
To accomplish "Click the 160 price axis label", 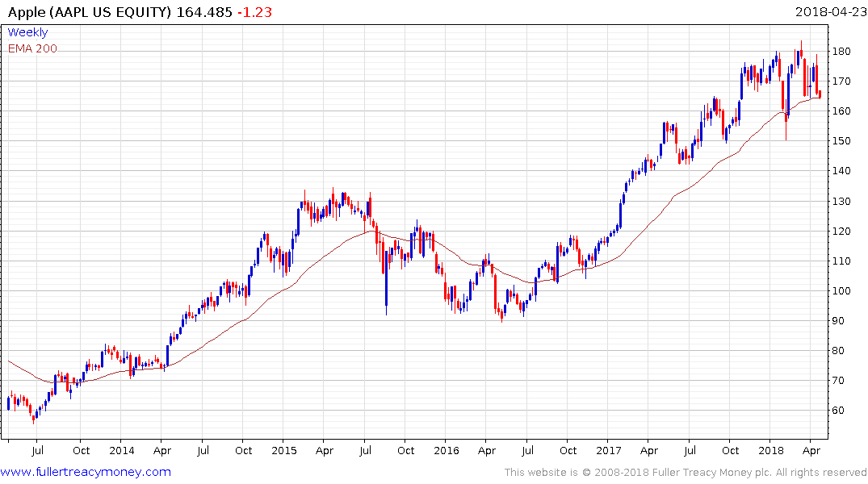I will (x=841, y=111).
